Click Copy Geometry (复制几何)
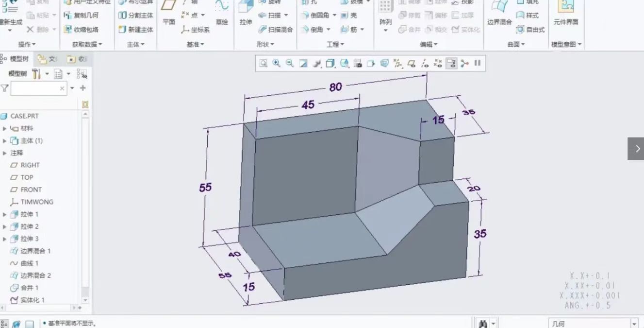644x328 pixels. [x=81, y=15]
